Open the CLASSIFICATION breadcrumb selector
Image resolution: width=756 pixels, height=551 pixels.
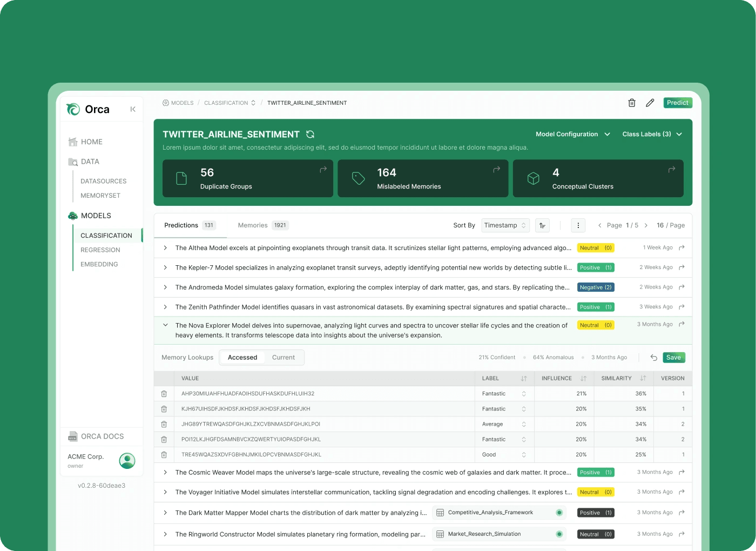tap(230, 103)
